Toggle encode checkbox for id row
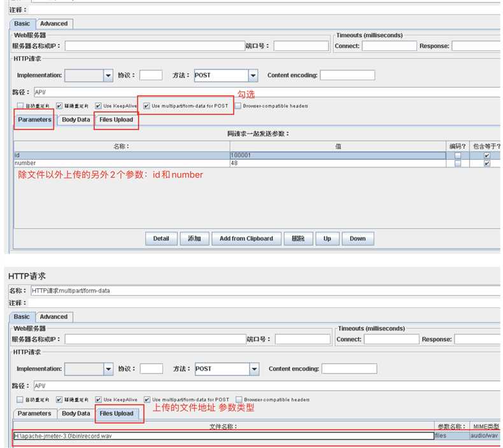The width and height of the screenshot is (503, 448). pyautogui.click(x=458, y=155)
